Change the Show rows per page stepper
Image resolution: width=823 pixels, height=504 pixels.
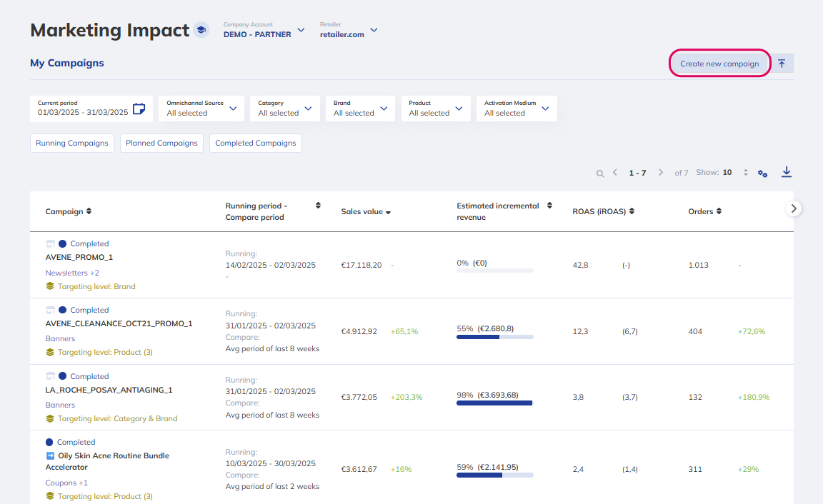[x=745, y=173]
